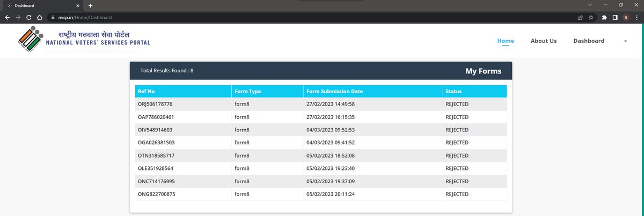
Task: Click the National Voters' Services Portal logo
Action: click(84, 39)
